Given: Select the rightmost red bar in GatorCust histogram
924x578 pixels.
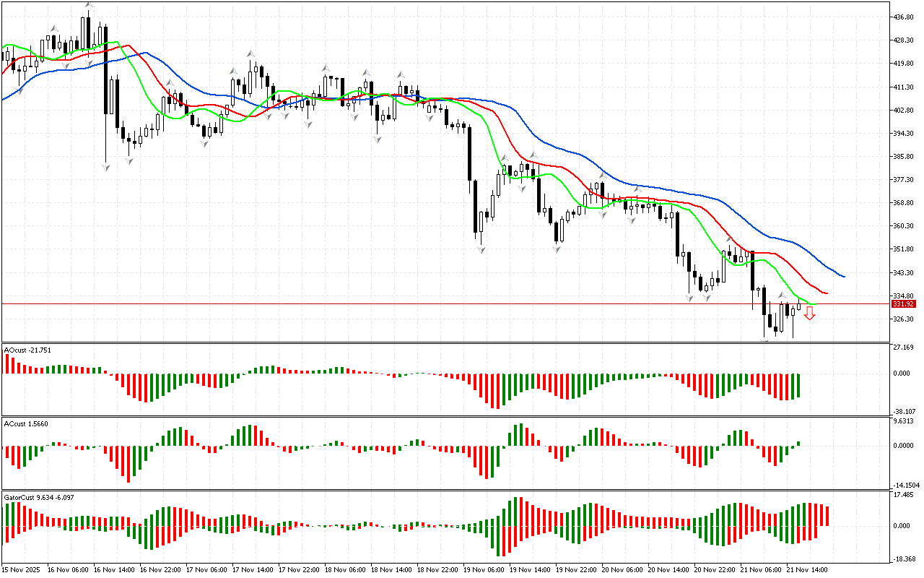Looking at the screenshot, I should coord(827,516).
